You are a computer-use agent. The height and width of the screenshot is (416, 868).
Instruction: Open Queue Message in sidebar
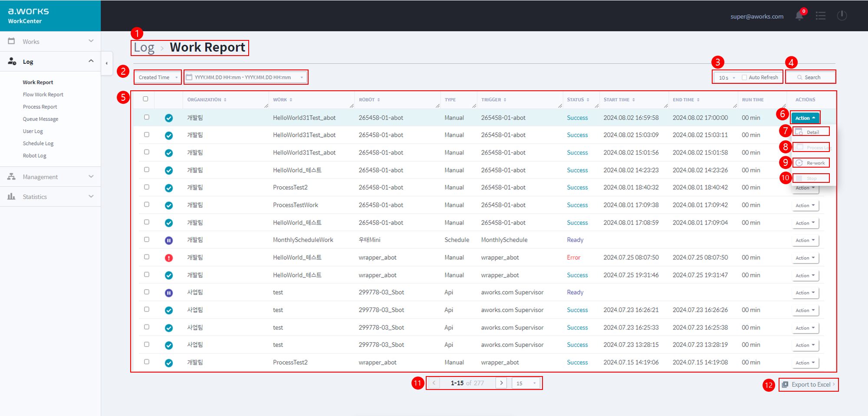coord(40,119)
